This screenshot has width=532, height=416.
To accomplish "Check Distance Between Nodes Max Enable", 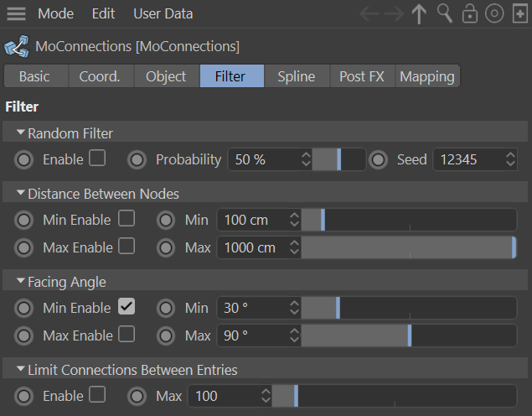I will click(x=126, y=247).
